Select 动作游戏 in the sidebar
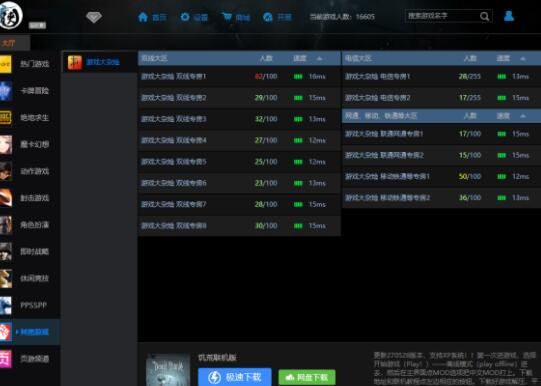This screenshot has height=386, width=541. (x=35, y=171)
